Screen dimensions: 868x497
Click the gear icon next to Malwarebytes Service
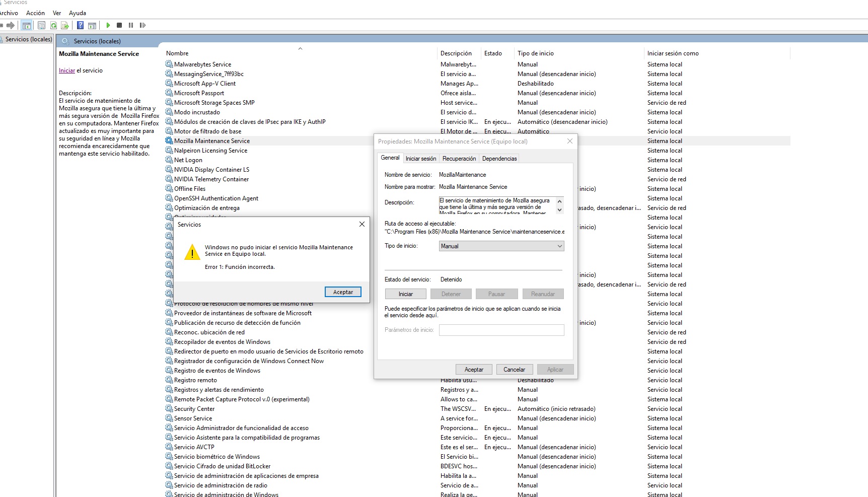tap(169, 64)
